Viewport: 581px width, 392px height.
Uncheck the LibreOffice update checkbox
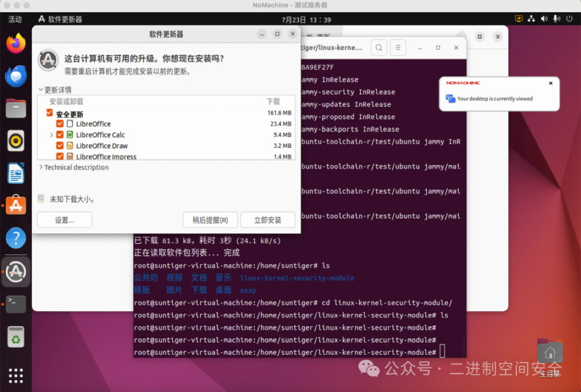coord(60,123)
